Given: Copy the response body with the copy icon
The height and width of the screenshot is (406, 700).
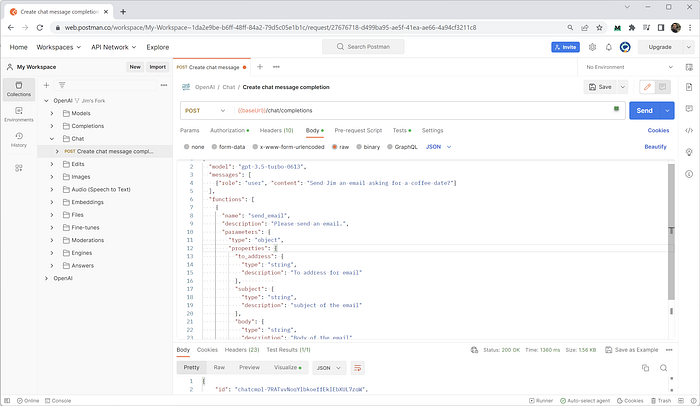Looking at the screenshot, I should tap(645, 368).
